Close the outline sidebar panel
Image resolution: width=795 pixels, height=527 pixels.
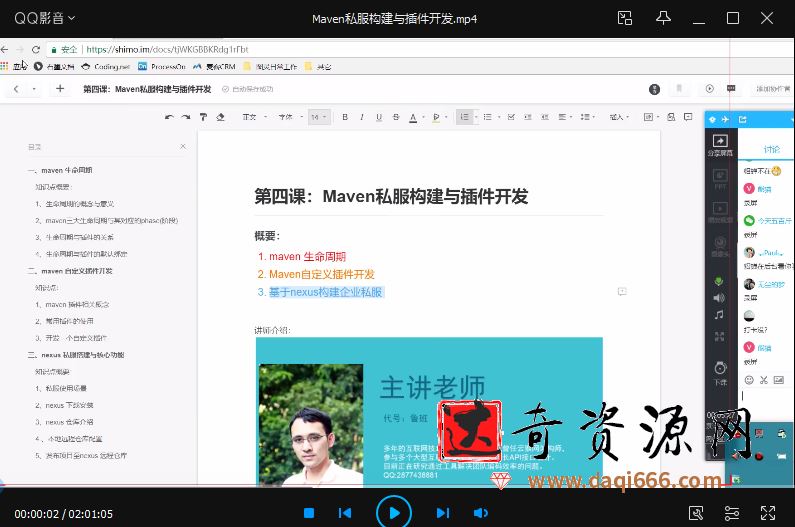coord(183,147)
